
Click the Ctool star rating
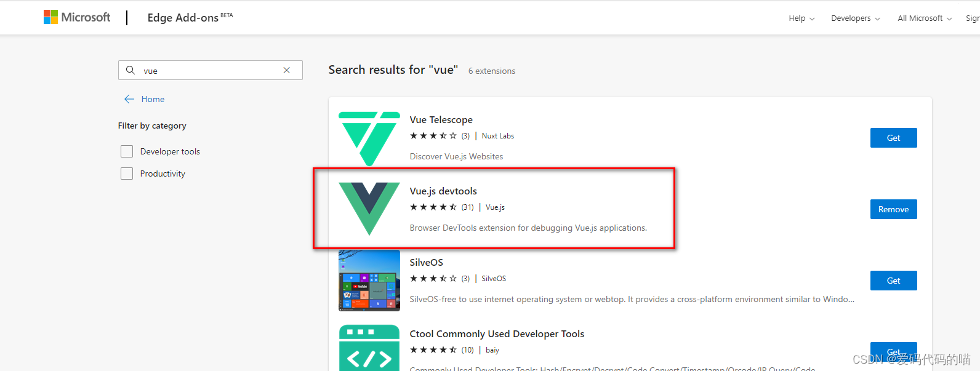(x=433, y=350)
